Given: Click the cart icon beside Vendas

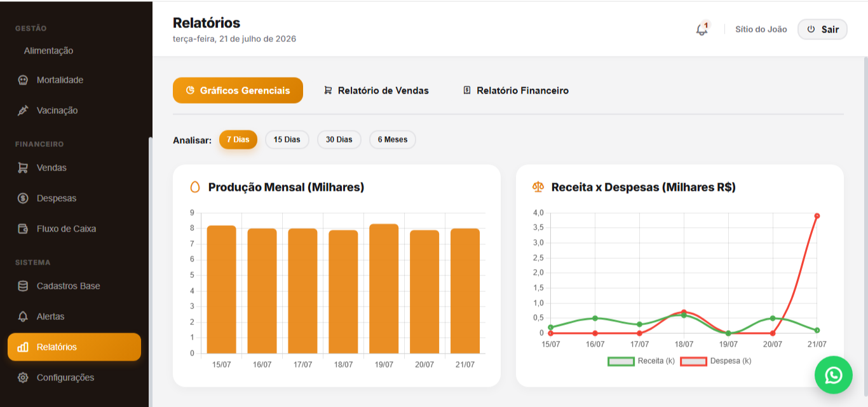Looking at the screenshot, I should point(23,168).
